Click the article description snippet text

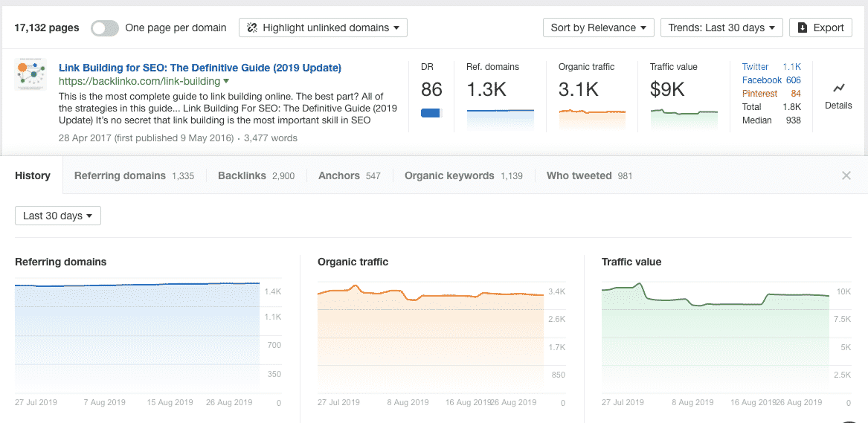click(228, 109)
